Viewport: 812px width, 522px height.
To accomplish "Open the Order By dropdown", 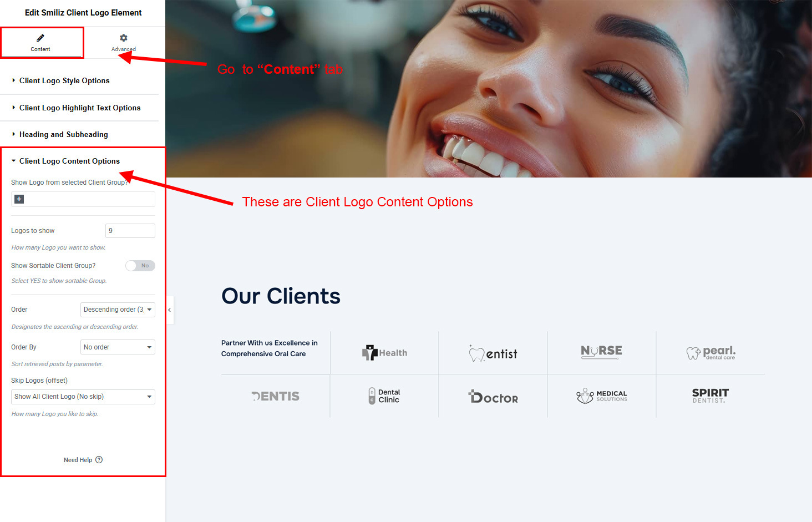I will click(118, 347).
